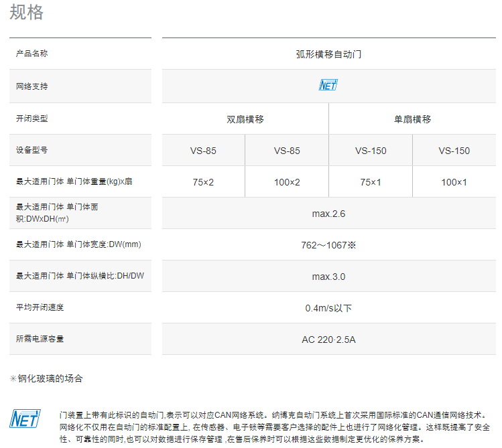Click the large NET logo beside the bottom paragraph
The image size is (502, 448).
[25, 419]
